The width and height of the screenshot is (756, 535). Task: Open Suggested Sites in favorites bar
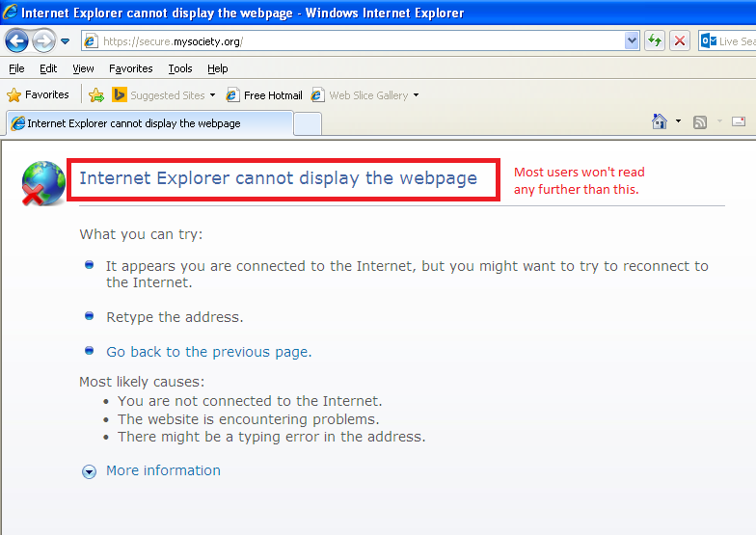pos(159,94)
